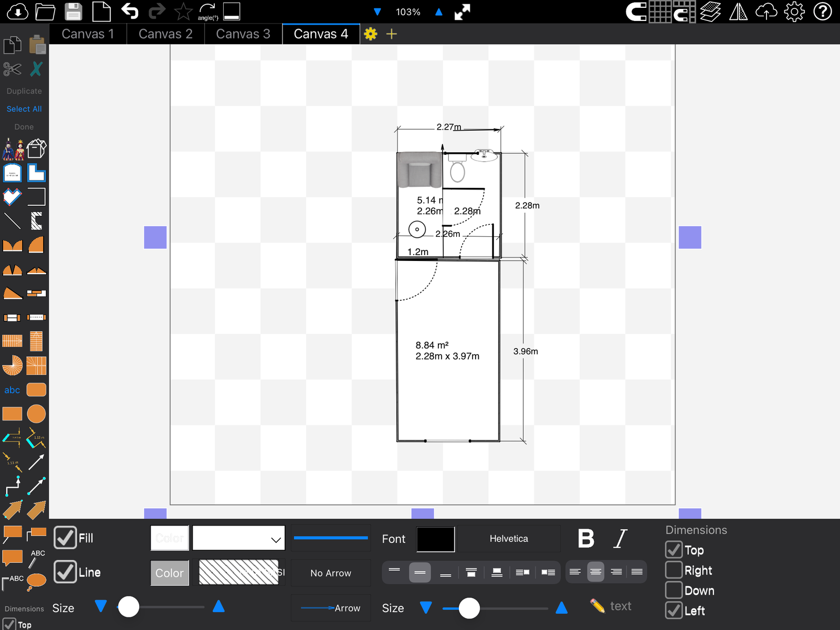Switch to the Canvas 1 tab
Screen dimensions: 840x630
point(88,34)
